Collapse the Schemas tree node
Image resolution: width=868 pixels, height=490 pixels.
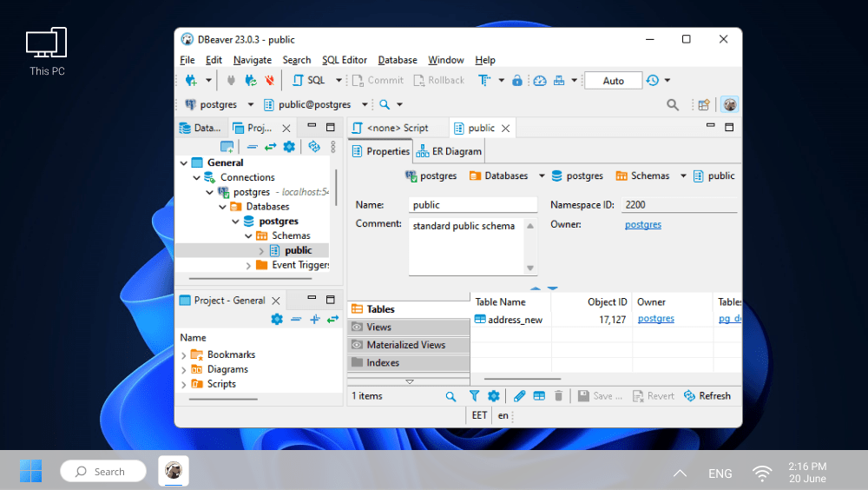click(248, 236)
